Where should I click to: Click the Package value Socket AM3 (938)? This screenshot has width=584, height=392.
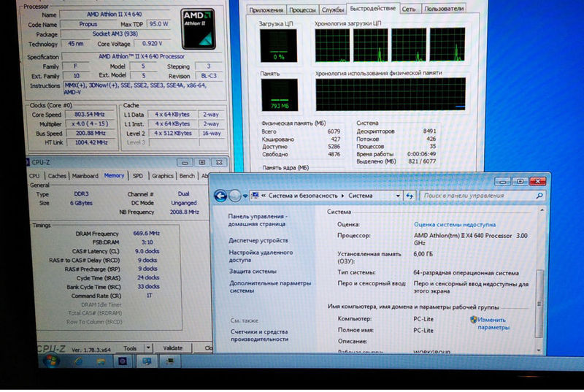pos(115,34)
